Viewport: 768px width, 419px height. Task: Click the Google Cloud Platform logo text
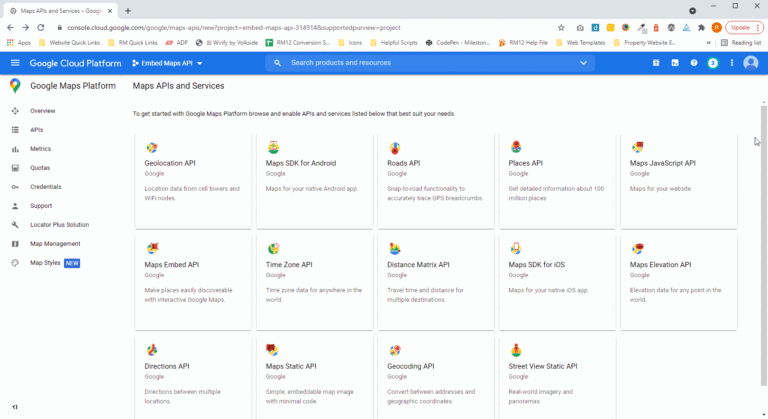pos(75,63)
